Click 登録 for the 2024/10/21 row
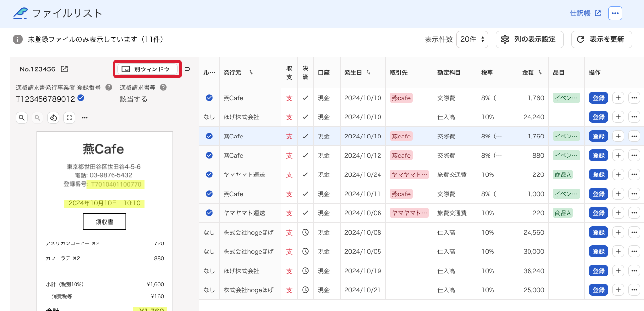644x311 pixels. pyautogui.click(x=599, y=290)
